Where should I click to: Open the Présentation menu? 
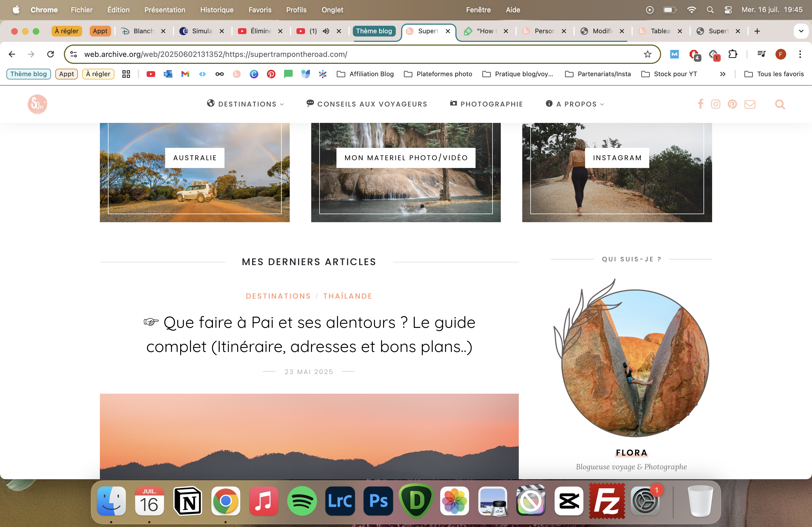[164, 10]
